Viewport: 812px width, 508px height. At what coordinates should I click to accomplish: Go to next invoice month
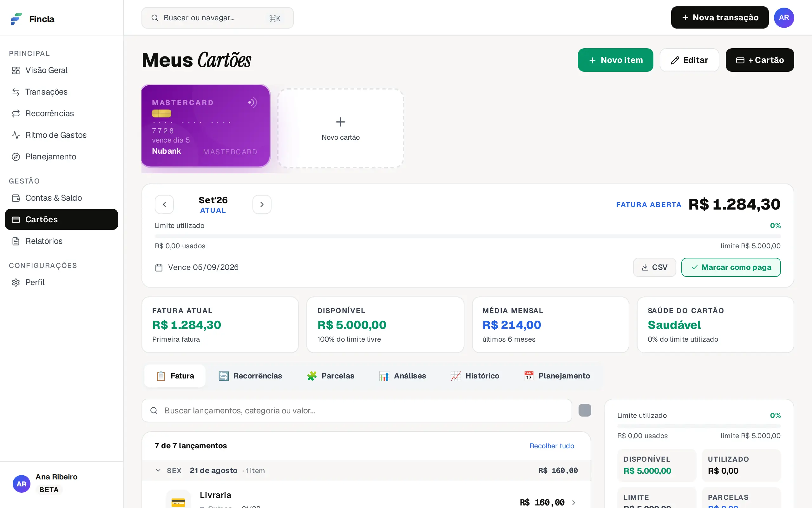[x=262, y=204]
